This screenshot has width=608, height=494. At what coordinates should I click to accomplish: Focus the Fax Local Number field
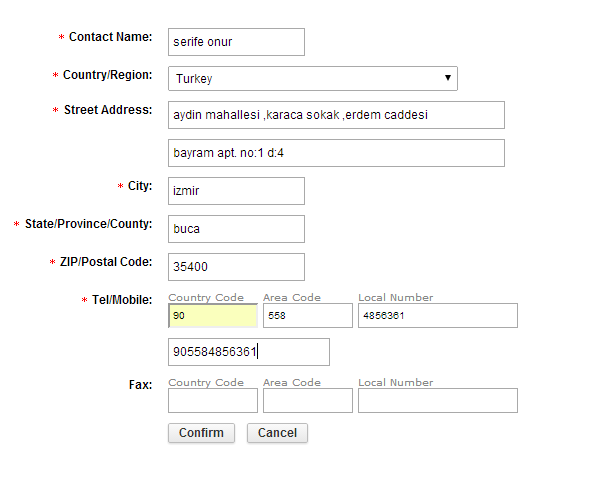click(438, 400)
